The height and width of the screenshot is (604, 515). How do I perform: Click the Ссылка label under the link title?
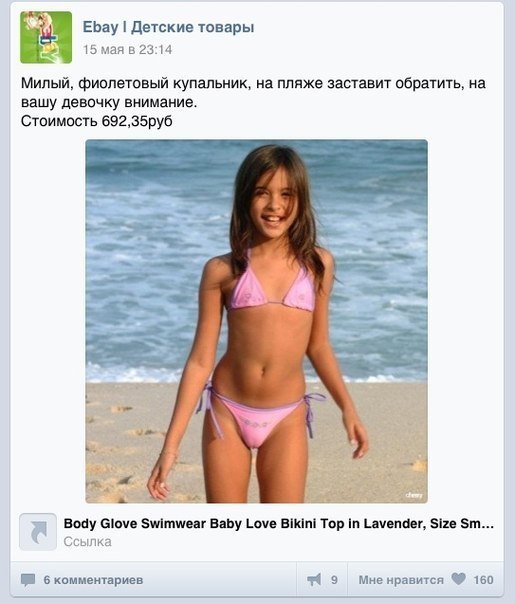(x=87, y=542)
